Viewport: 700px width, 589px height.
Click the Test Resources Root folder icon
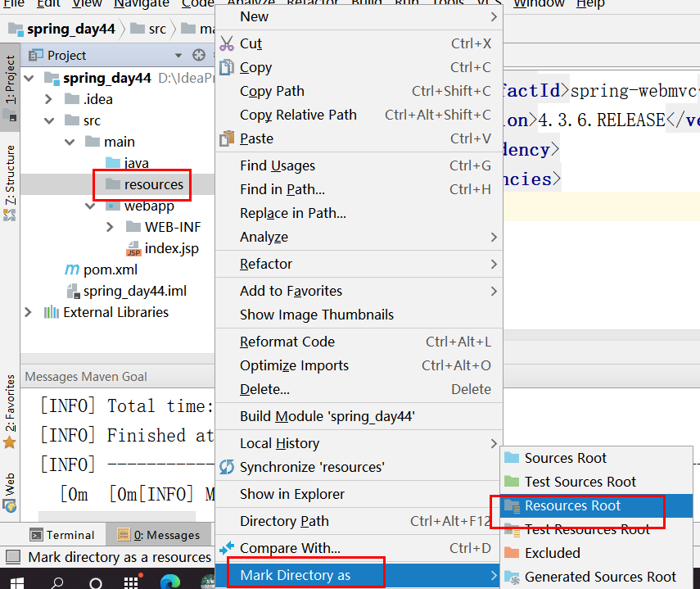pyautogui.click(x=512, y=530)
